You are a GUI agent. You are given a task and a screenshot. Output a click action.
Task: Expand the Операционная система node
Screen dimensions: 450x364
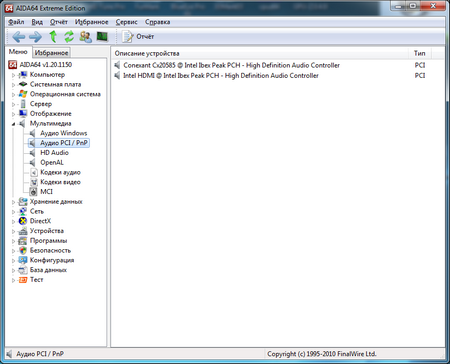(x=13, y=95)
